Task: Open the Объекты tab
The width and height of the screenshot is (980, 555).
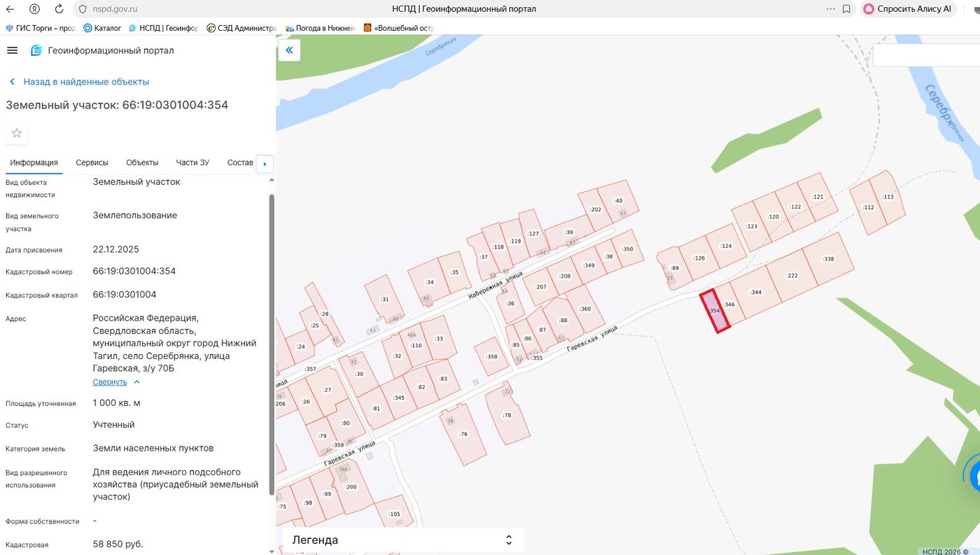Action: coord(142,162)
